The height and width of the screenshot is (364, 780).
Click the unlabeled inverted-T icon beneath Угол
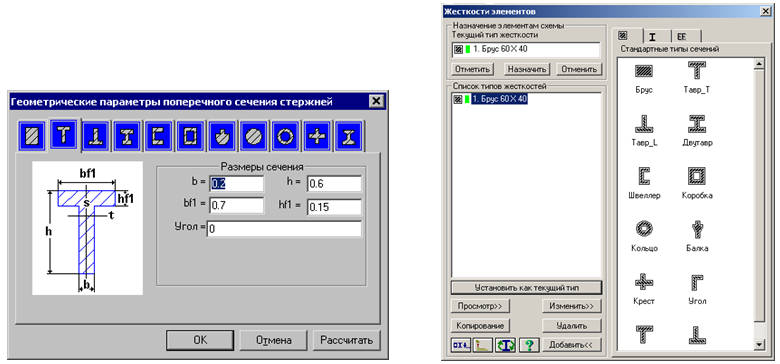pyautogui.click(x=697, y=335)
